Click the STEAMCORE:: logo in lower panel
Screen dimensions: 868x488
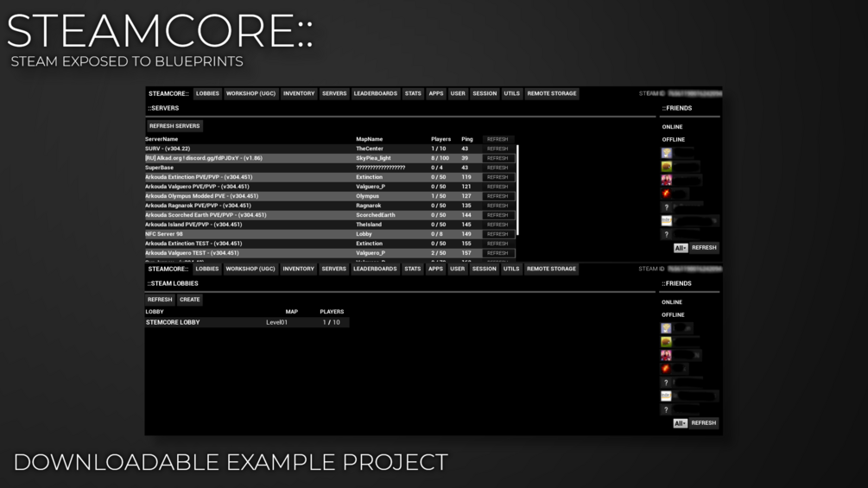[168, 269]
